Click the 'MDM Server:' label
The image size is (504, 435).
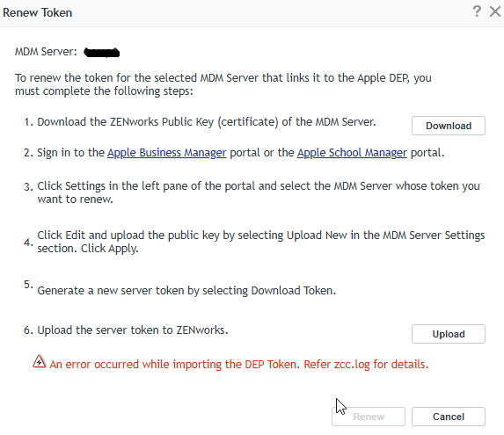click(46, 52)
